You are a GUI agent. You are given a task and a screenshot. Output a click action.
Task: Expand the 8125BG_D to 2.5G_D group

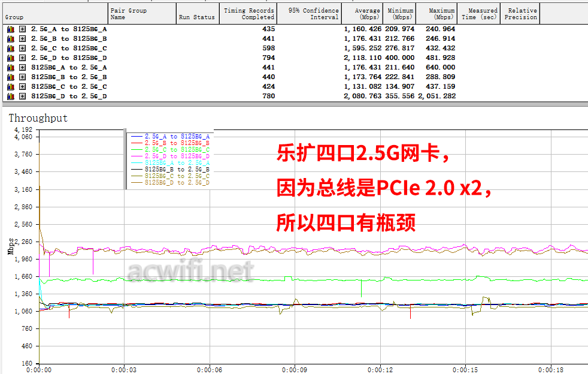[x=23, y=96]
